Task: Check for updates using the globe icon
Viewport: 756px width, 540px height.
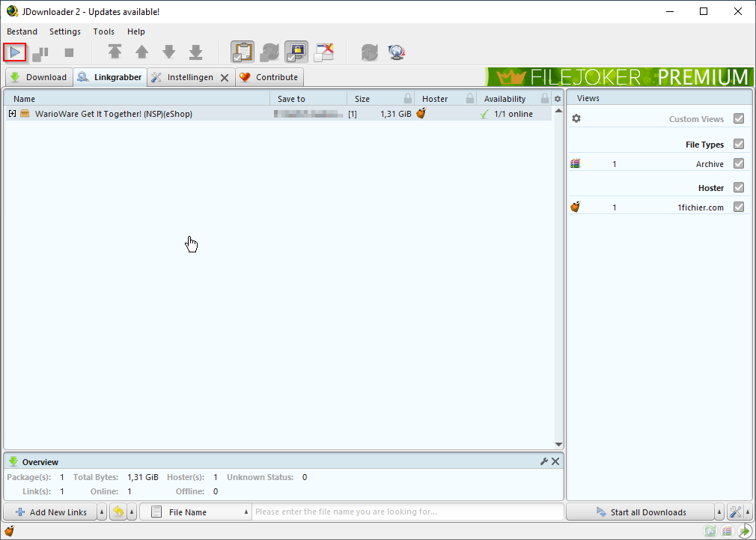Action: tap(396, 52)
